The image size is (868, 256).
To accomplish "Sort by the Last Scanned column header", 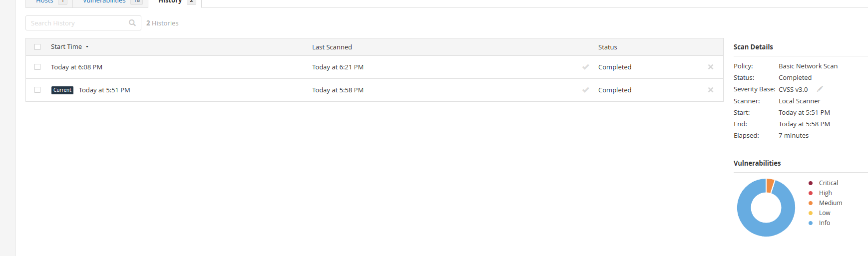I will (x=332, y=47).
